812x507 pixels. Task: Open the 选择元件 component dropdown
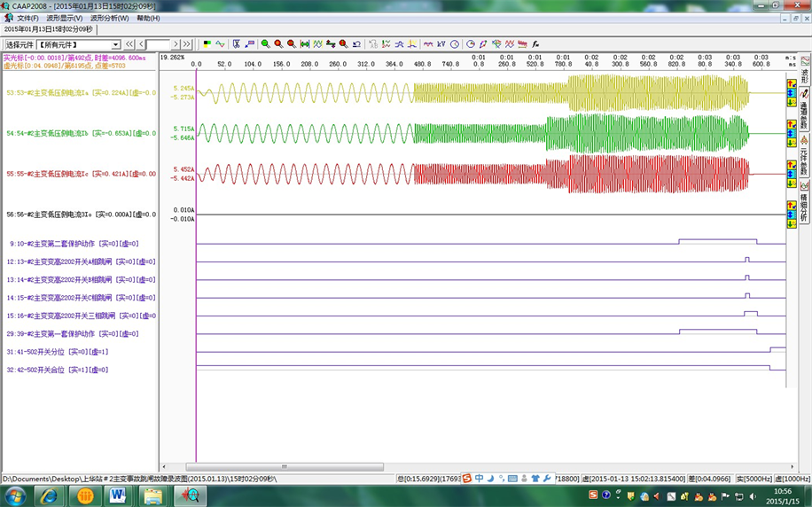point(115,44)
